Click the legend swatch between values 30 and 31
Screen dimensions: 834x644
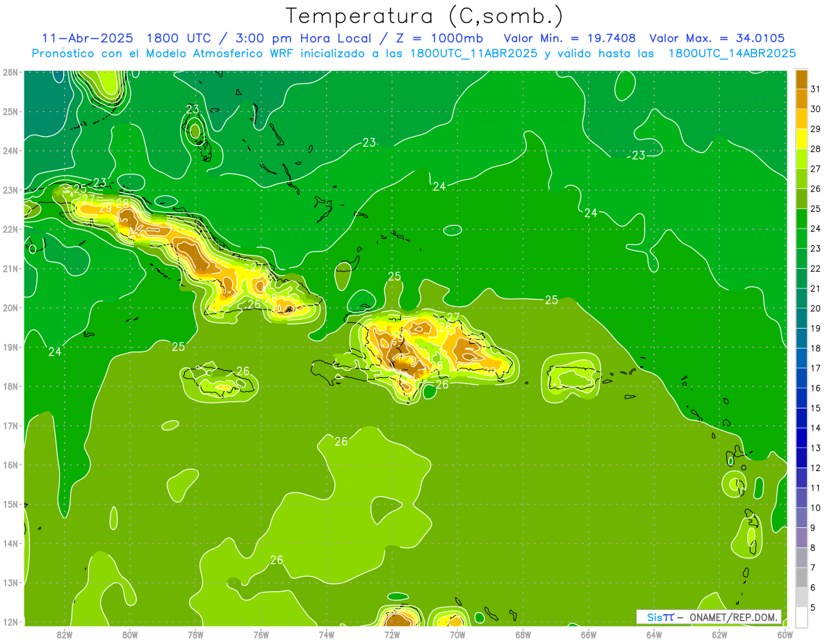pos(801,99)
